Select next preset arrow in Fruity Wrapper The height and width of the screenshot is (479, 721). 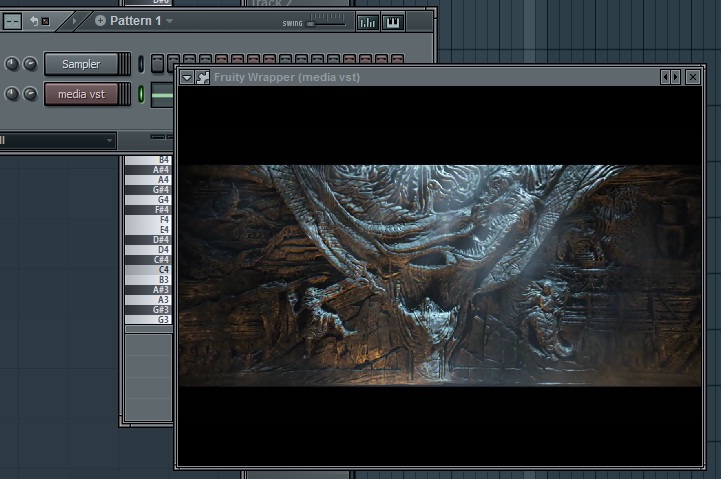tap(675, 77)
